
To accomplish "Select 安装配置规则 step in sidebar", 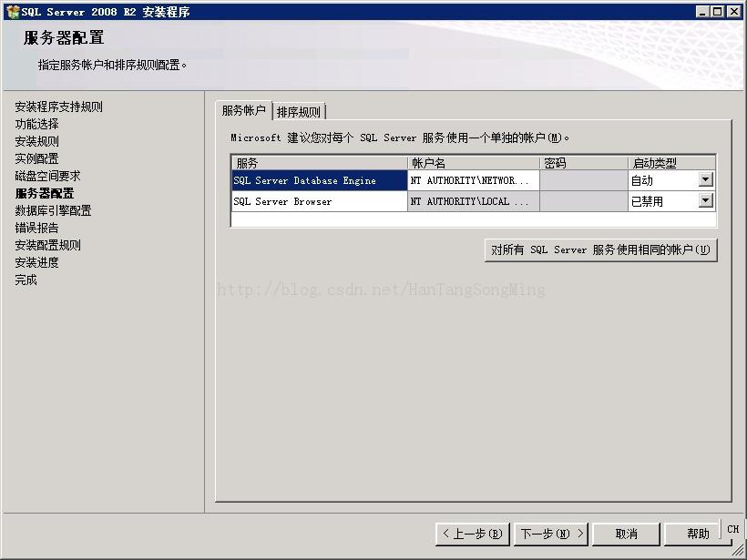I will click(47, 245).
